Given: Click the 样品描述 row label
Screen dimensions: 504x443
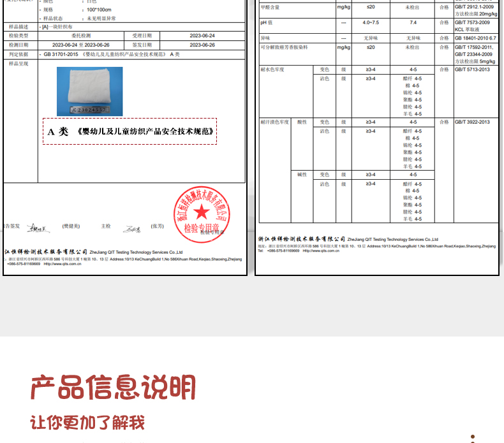Looking at the screenshot, I should (19, 27).
